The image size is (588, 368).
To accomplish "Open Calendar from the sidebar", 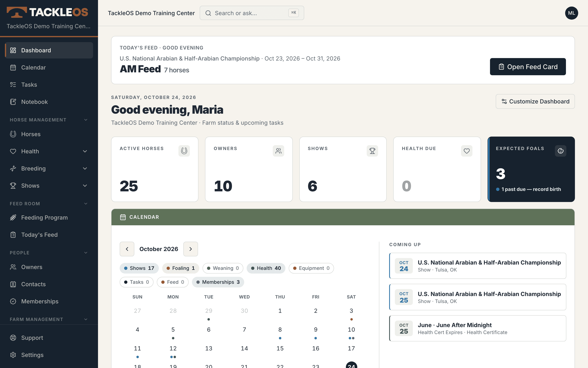I will 49,67.
